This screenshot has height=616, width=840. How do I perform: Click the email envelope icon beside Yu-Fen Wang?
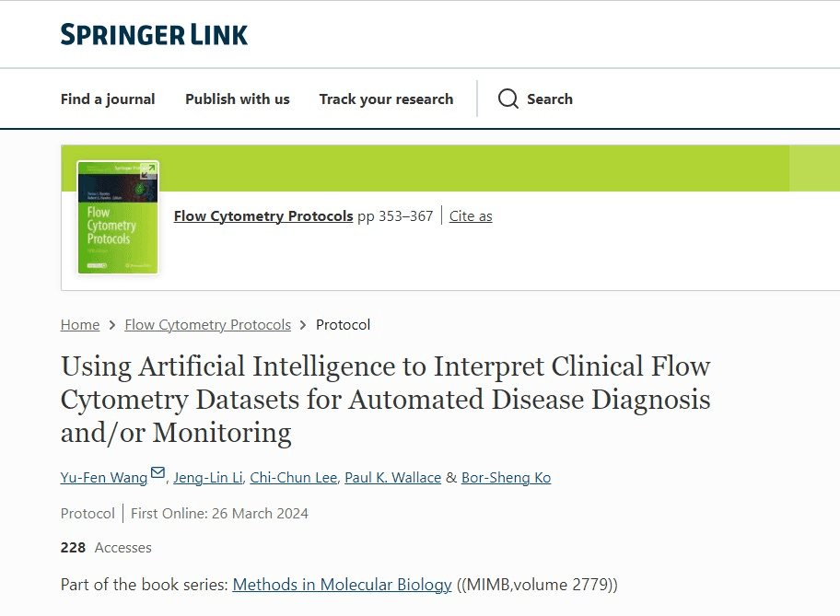[x=157, y=472]
